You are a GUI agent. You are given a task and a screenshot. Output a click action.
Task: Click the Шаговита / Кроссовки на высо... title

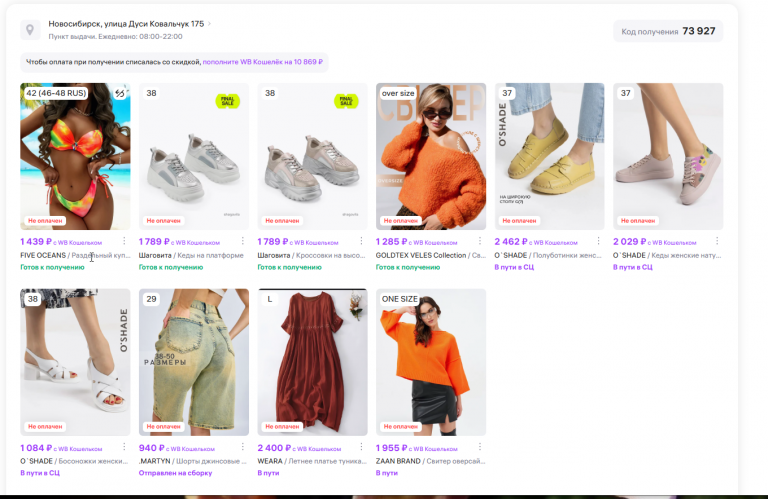(312, 255)
